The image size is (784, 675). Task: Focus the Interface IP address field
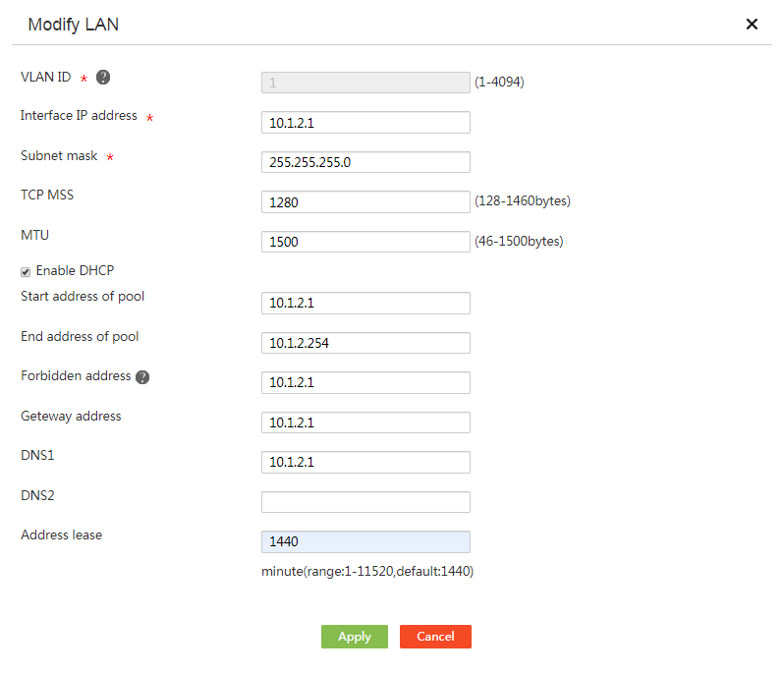click(x=365, y=123)
